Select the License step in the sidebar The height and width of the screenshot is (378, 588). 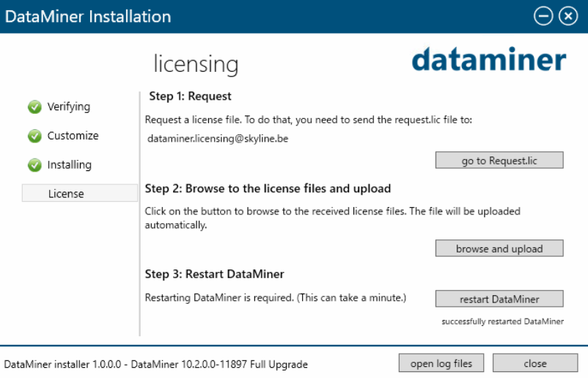tap(79, 193)
